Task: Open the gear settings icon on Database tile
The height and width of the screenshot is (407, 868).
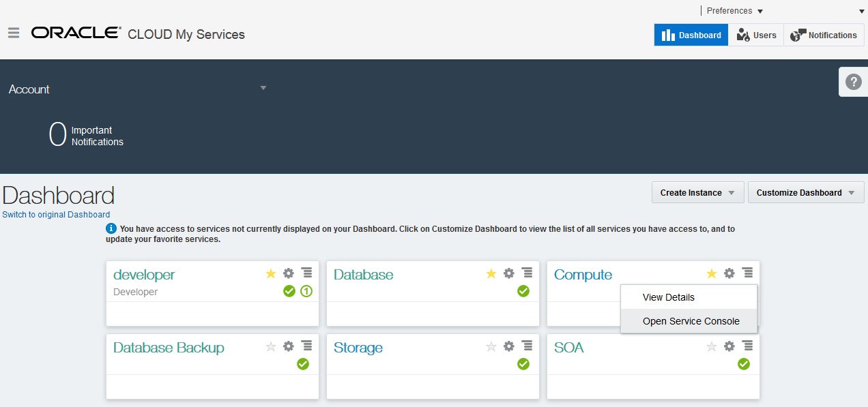Action: tap(508, 273)
